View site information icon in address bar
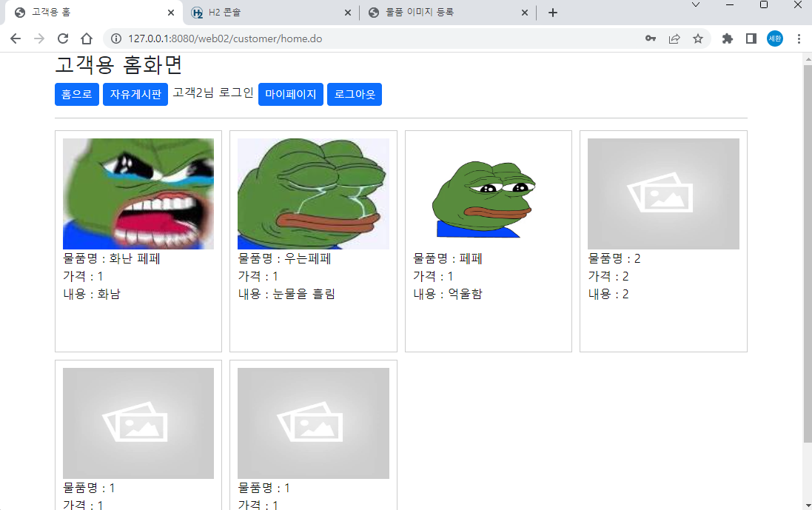The height and width of the screenshot is (510, 812). [116, 38]
